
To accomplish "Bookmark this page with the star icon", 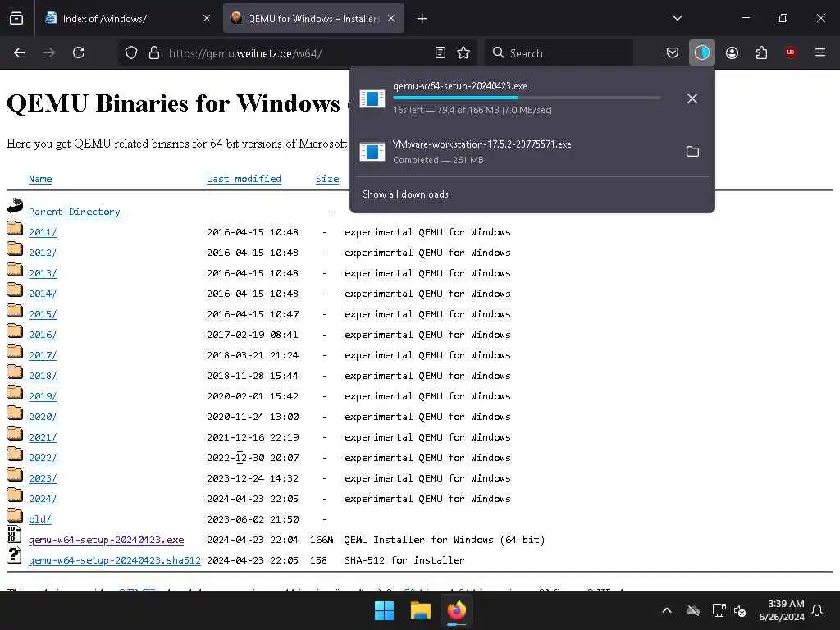I will click(463, 53).
